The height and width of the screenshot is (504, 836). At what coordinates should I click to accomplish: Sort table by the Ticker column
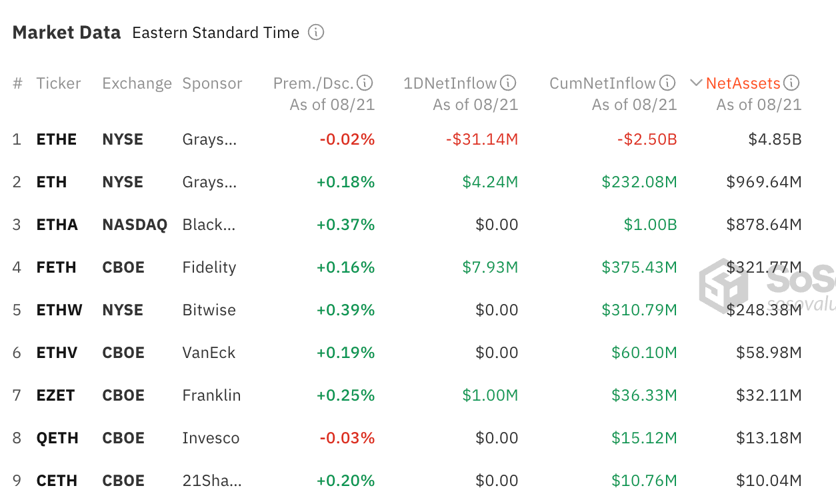tap(58, 83)
